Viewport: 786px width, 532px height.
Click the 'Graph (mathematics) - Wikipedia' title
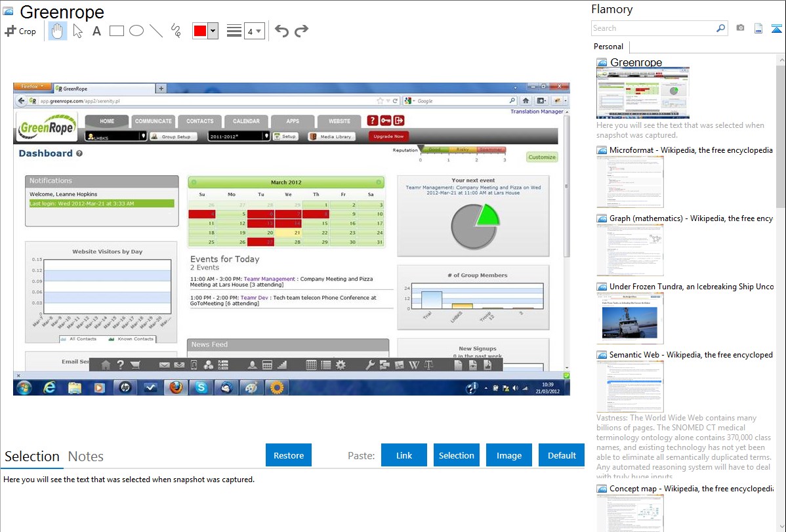click(x=691, y=218)
